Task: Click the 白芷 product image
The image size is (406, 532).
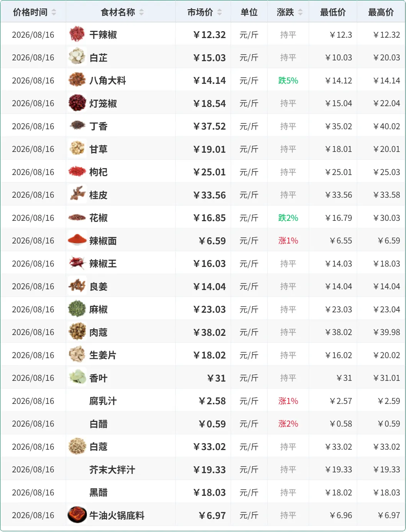Action: [x=77, y=57]
